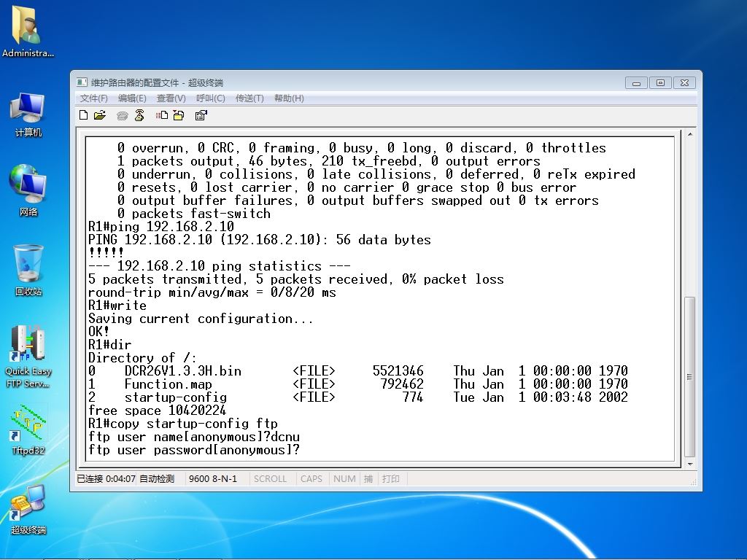
Task: Open the 呼叫(C) menu
Action: pos(211,98)
